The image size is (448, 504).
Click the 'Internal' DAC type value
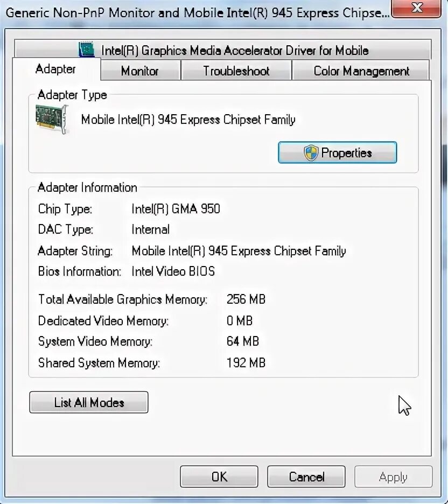(151, 229)
